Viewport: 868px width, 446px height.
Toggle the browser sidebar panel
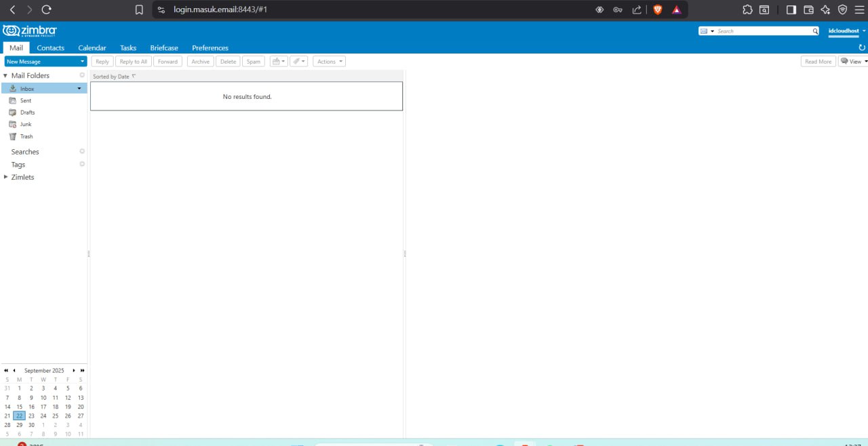coord(791,9)
